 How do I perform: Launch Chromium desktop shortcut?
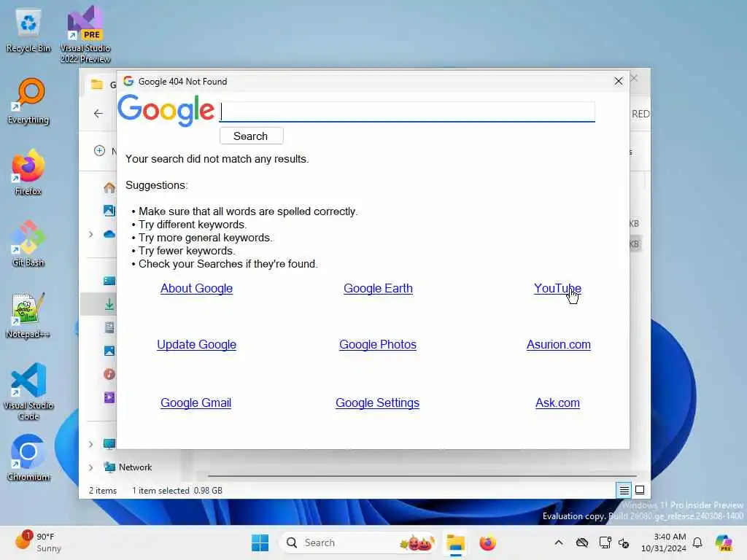pos(28,458)
